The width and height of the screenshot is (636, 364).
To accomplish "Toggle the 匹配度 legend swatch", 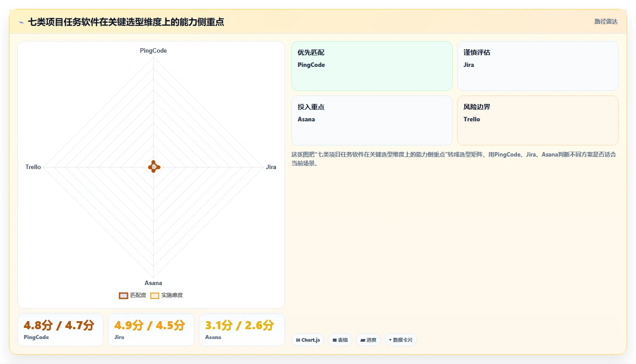I will (124, 295).
